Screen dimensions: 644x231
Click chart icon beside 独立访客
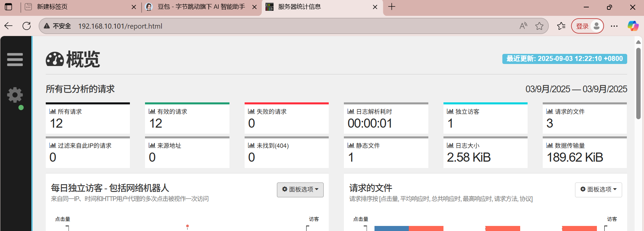(x=450, y=111)
